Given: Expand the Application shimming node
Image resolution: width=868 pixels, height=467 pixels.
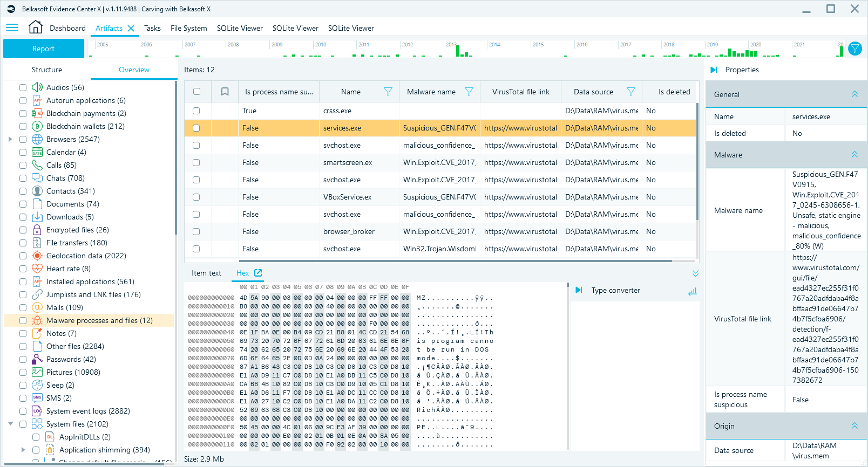Looking at the screenshot, I should 23,450.
